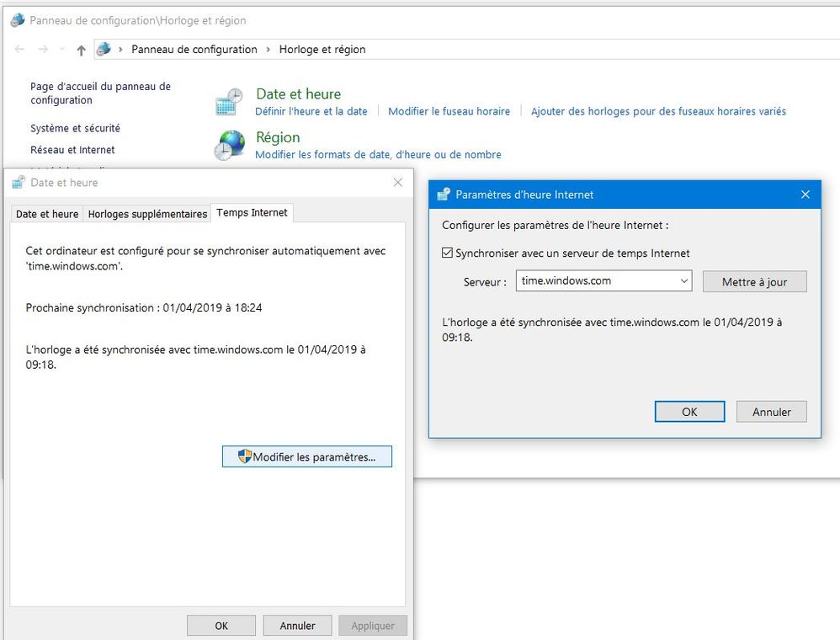Click the back arrow navigation button
The height and width of the screenshot is (640, 840).
pyautogui.click(x=20, y=50)
